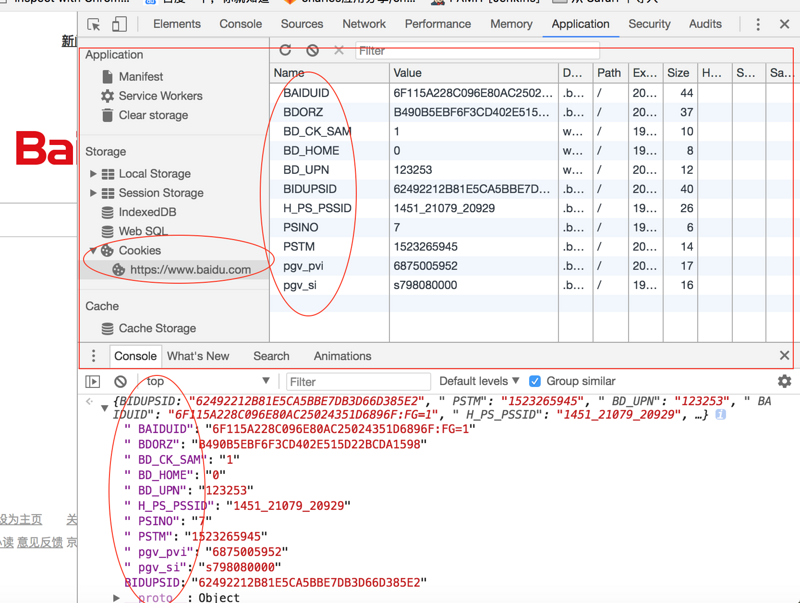
Task: Open the Search drawer tab
Action: point(271,356)
